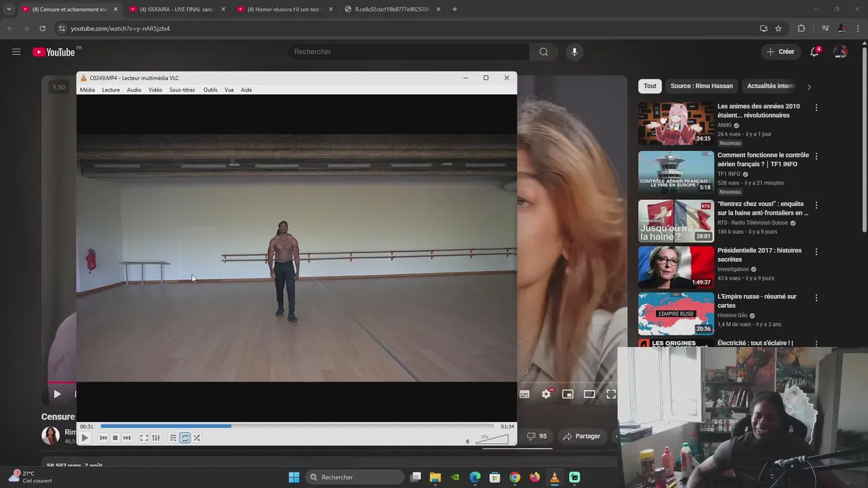The height and width of the screenshot is (488, 868).
Task: Open File Explorer from taskbar
Action: (x=435, y=477)
